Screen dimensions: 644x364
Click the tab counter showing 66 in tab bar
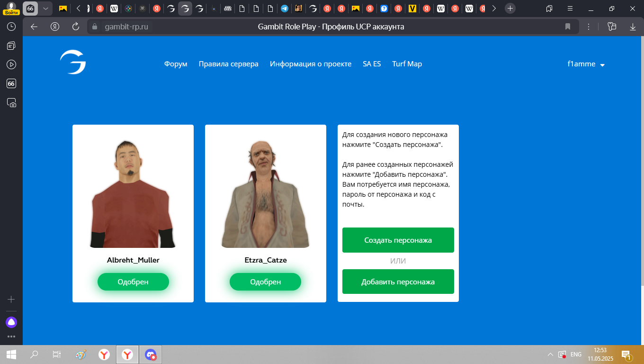30,9
